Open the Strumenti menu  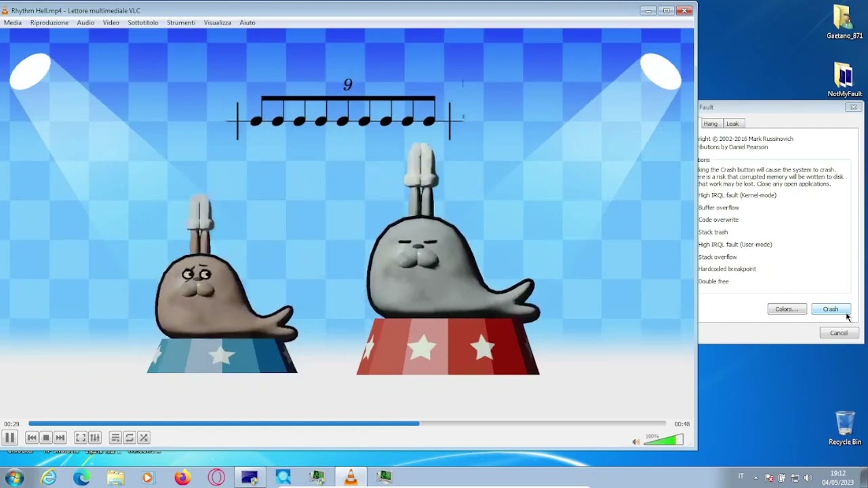point(181,22)
